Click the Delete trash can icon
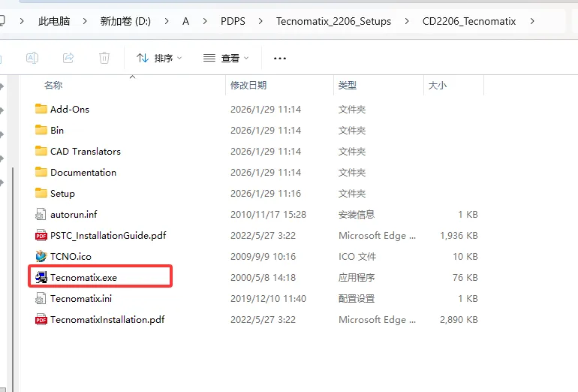578x392 pixels. tap(104, 58)
